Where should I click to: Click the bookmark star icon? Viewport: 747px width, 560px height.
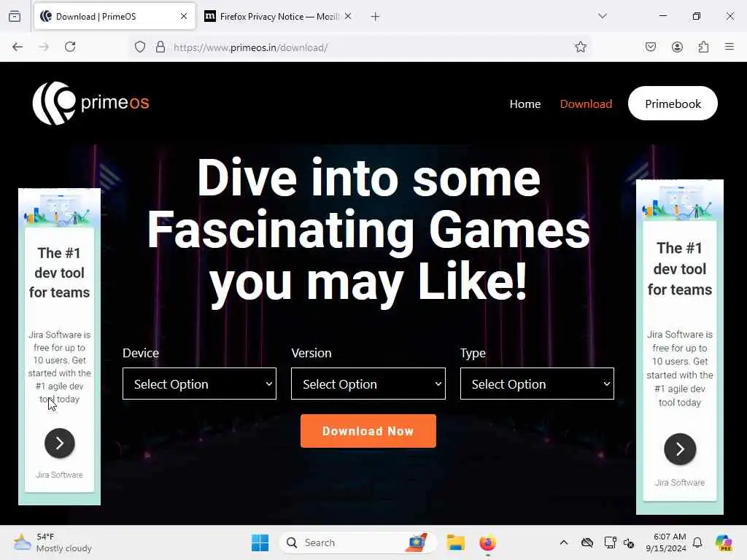point(580,47)
